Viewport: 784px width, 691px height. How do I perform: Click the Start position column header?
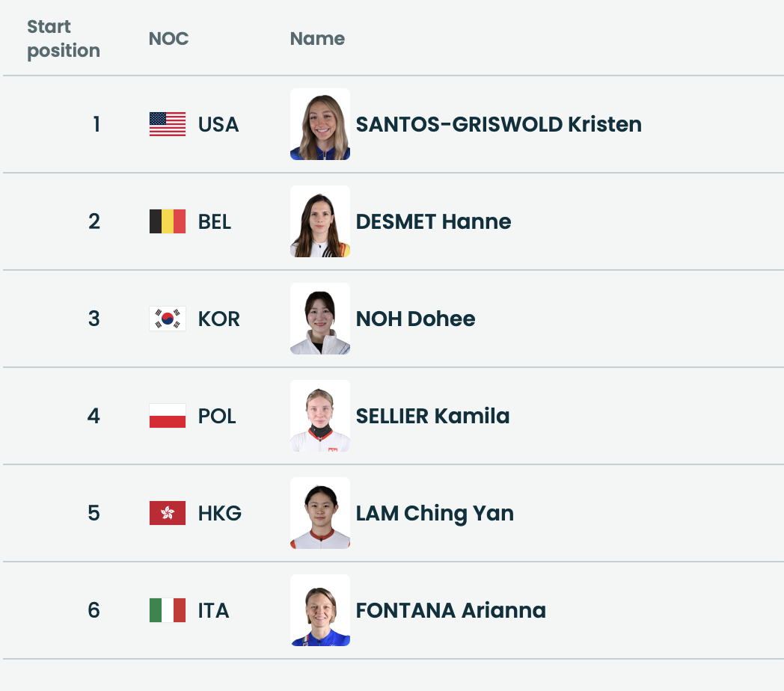64,38
